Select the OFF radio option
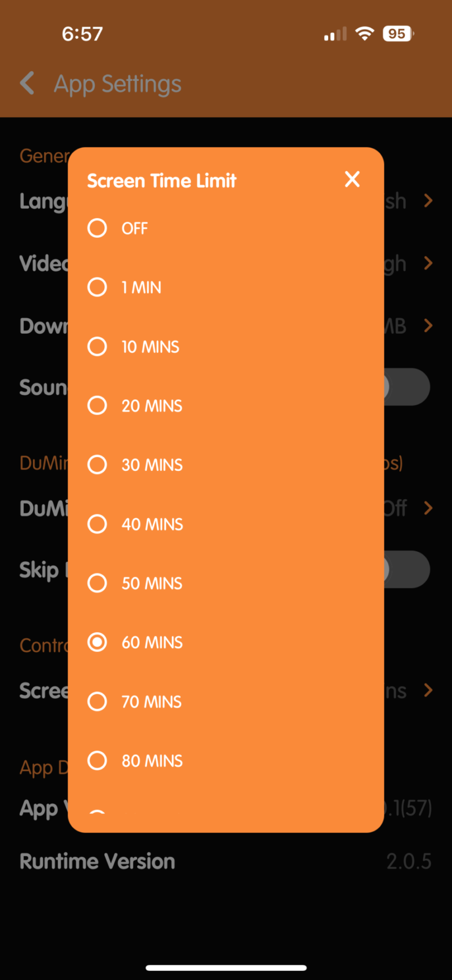452x980 pixels. [x=97, y=228]
